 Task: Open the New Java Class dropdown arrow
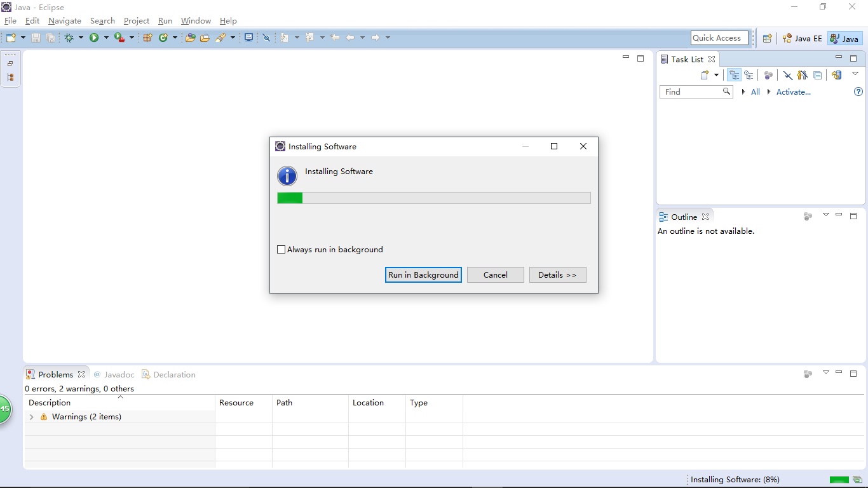[x=175, y=37]
